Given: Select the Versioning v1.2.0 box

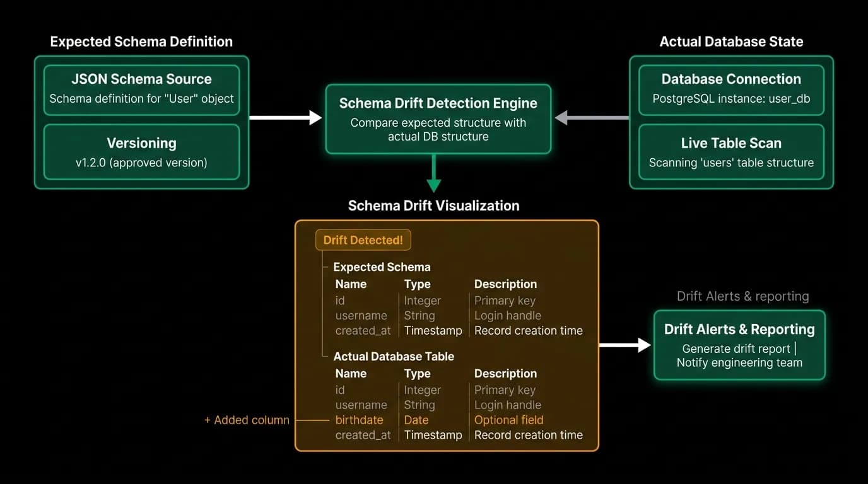Looking at the screenshot, I should [141, 152].
